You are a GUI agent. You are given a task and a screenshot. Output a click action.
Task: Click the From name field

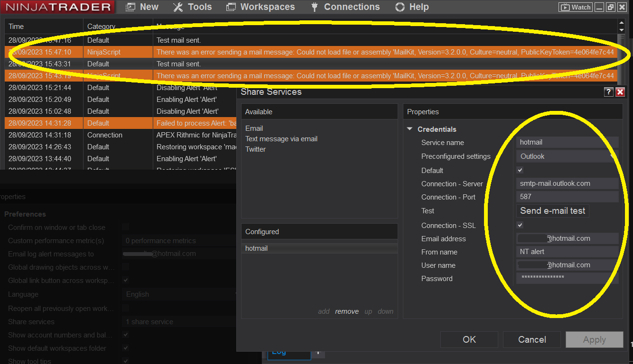[568, 252]
